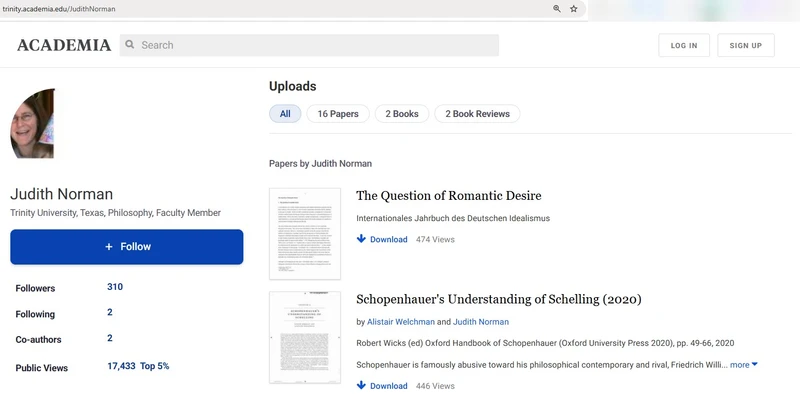Click the Co-authors label
This screenshot has height=394, width=800.
point(38,340)
